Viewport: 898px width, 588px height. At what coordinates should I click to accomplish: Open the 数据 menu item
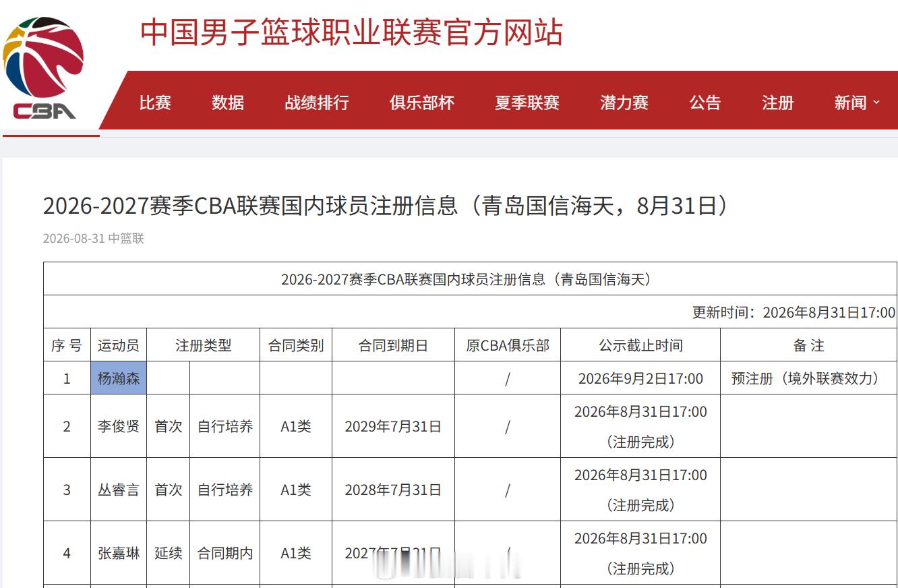228,102
